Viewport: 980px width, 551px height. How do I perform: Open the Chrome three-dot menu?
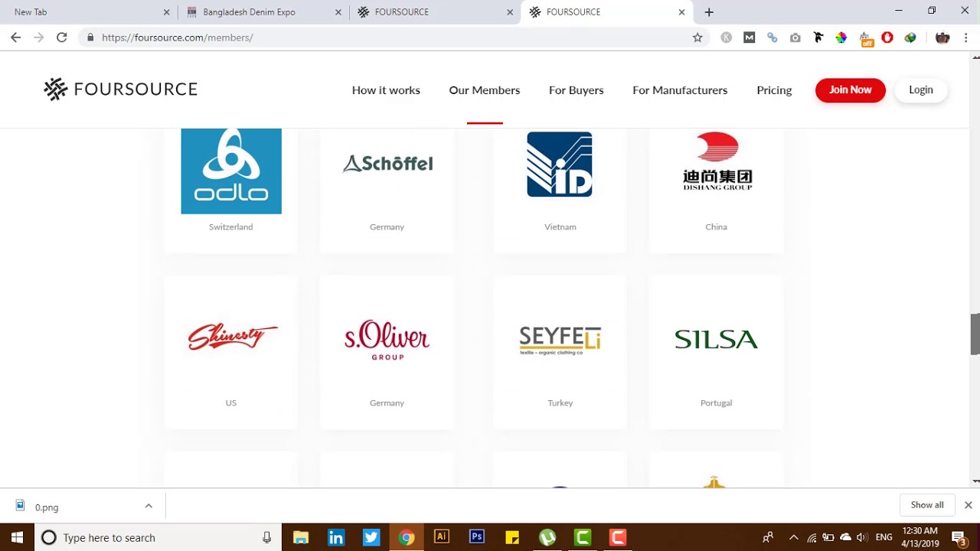tap(966, 37)
